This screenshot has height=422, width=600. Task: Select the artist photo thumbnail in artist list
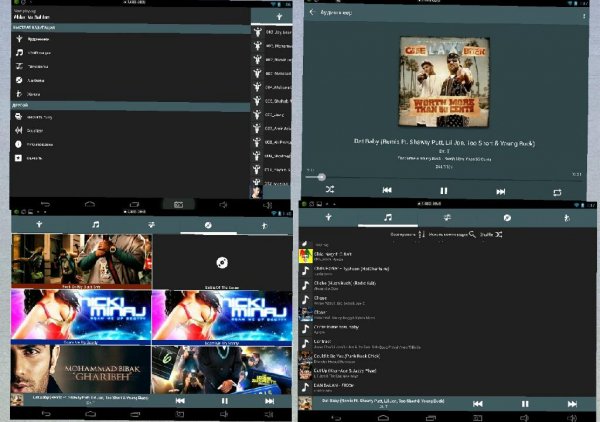[256, 191]
